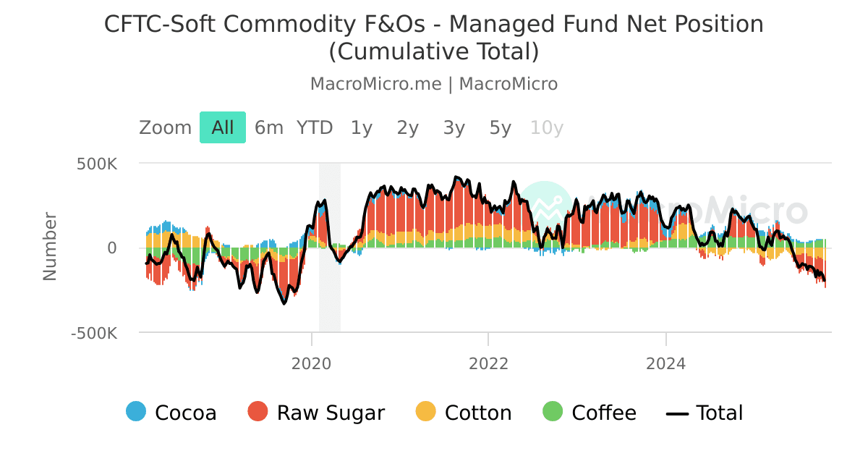Click the Cocoa blue legend circle
The height and width of the screenshot is (456, 868).
pos(136,412)
